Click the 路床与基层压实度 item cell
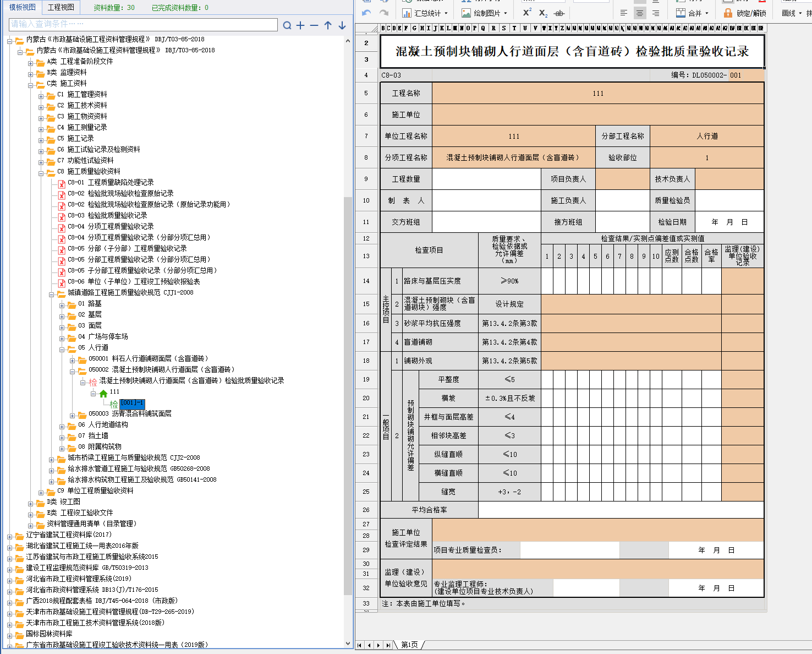This screenshot has height=654, width=812. click(x=440, y=281)
